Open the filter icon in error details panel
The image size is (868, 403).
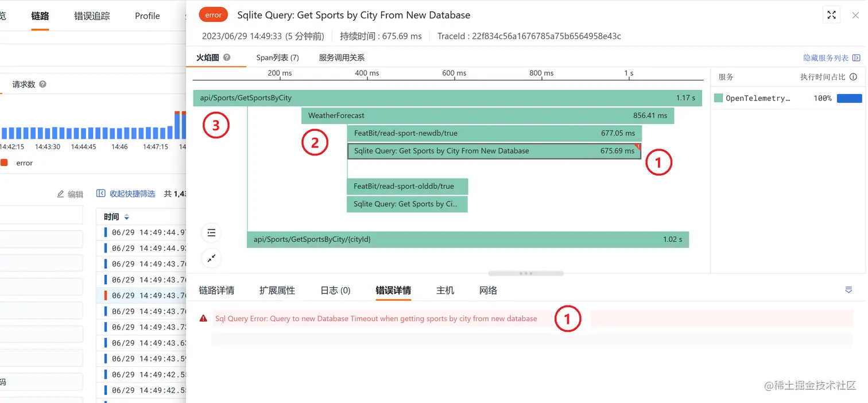click(848, 290)
